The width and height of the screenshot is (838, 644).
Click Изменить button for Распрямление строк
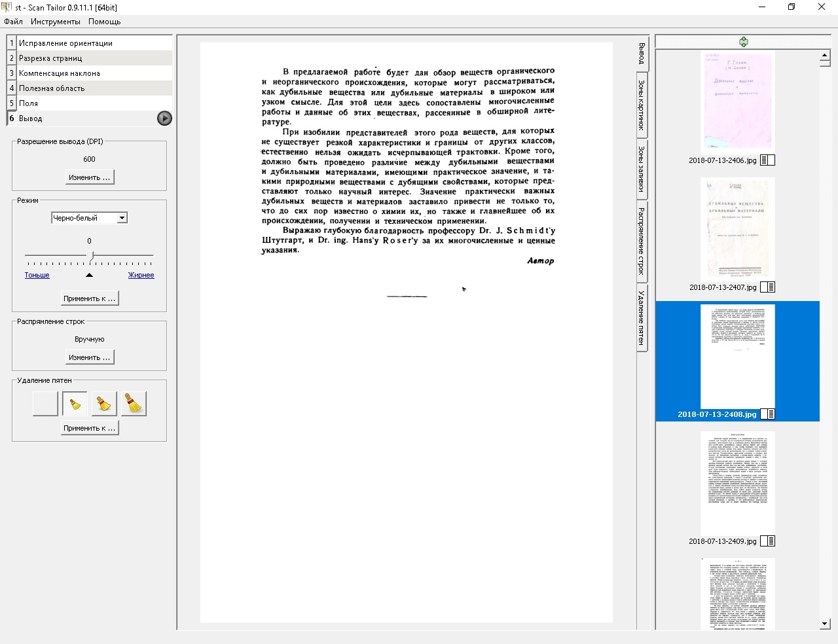(x=89, y=357)
